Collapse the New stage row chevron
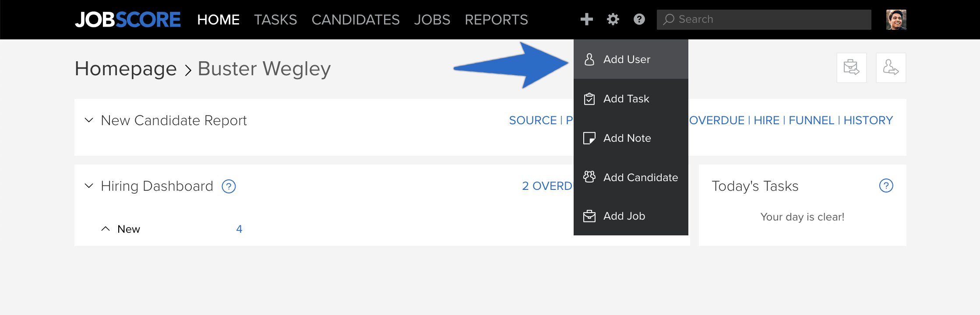Viewport: 980px width, 315px height. click(x=106, y=229)
